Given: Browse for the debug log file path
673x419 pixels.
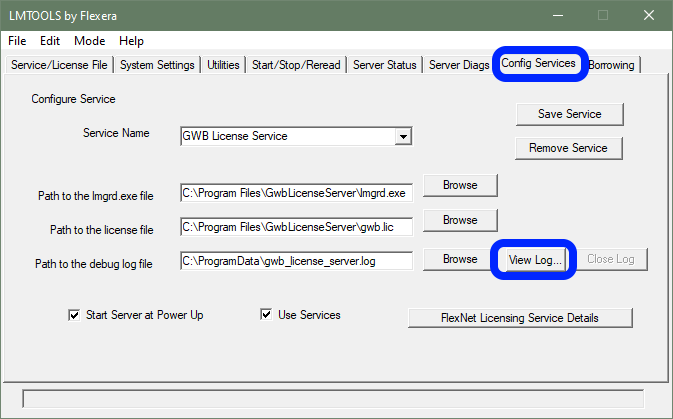Looking at the screenshot, I should click(x=460, y=259).
